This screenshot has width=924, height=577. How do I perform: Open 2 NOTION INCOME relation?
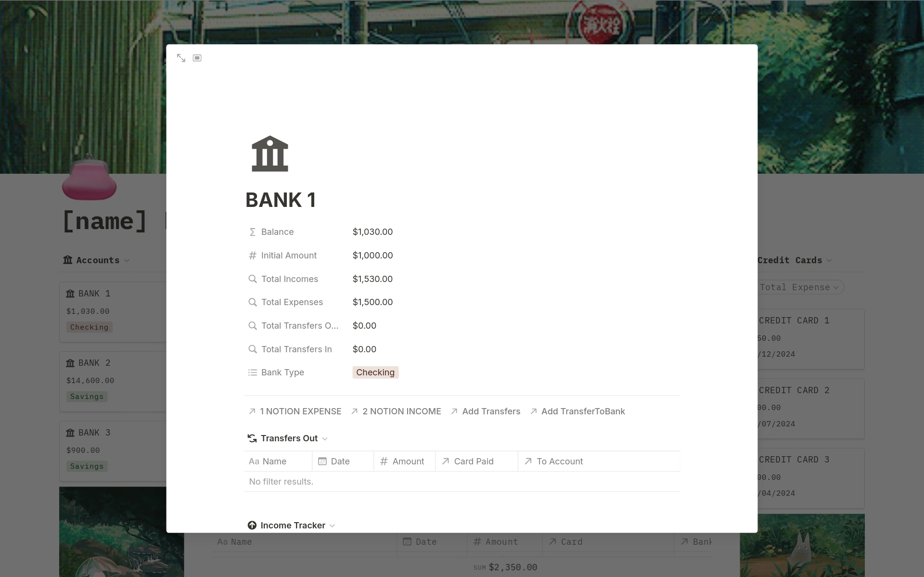coord(396,410)
